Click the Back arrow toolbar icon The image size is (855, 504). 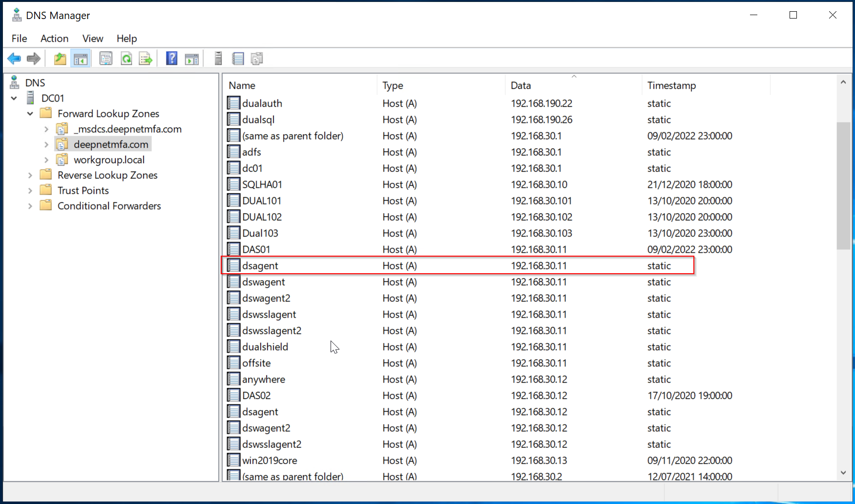coord(14,59)
